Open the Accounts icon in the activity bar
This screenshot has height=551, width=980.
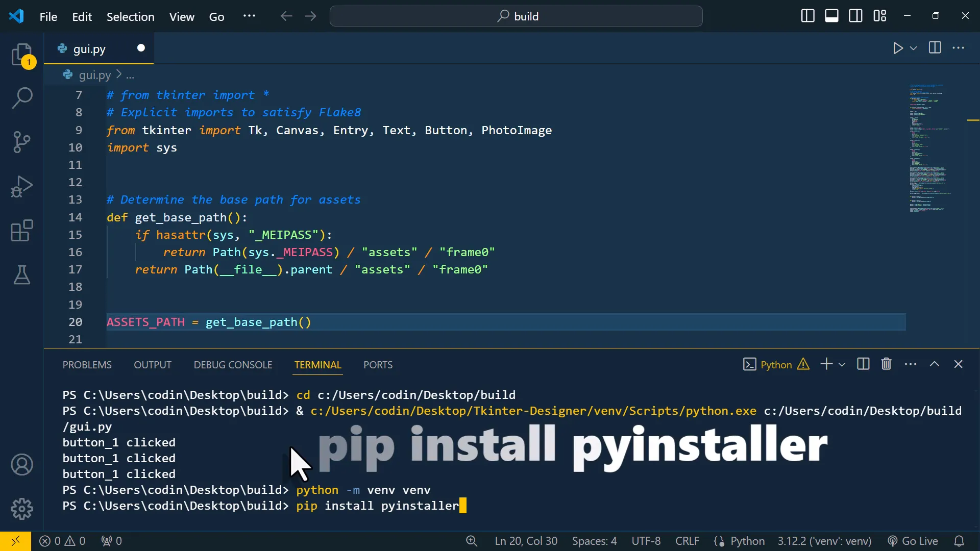(22, 464)
